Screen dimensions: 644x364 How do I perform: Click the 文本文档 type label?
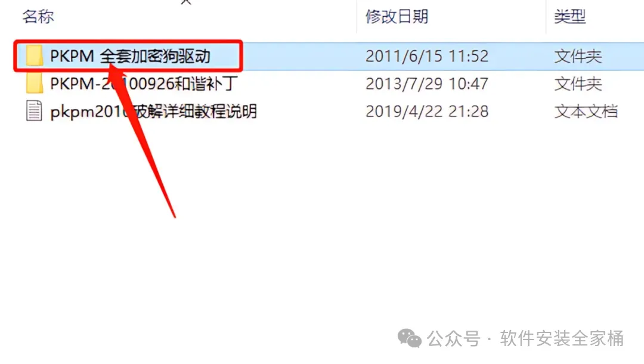click(586, 112)
